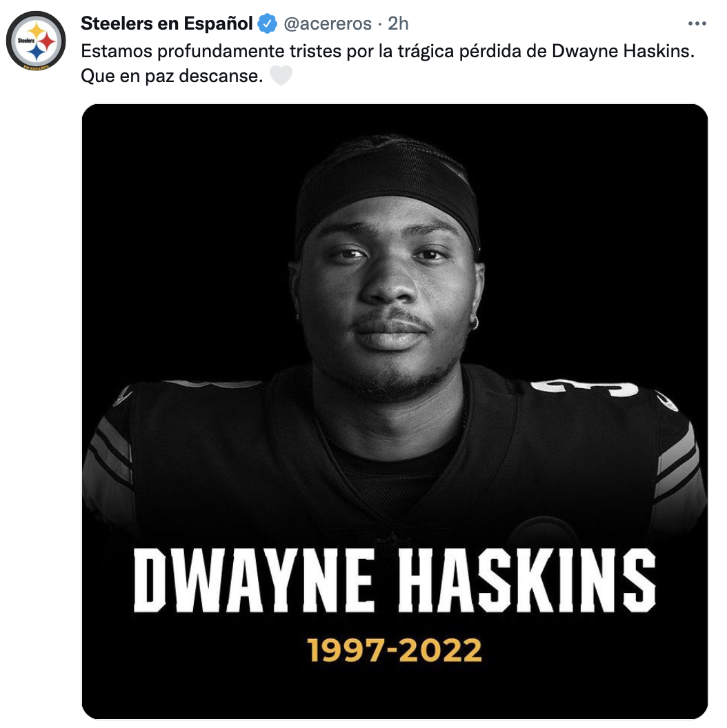Open the "Steelers en Español" profile name
Viewport: 727px width, 728px height.
click(167, 23)
